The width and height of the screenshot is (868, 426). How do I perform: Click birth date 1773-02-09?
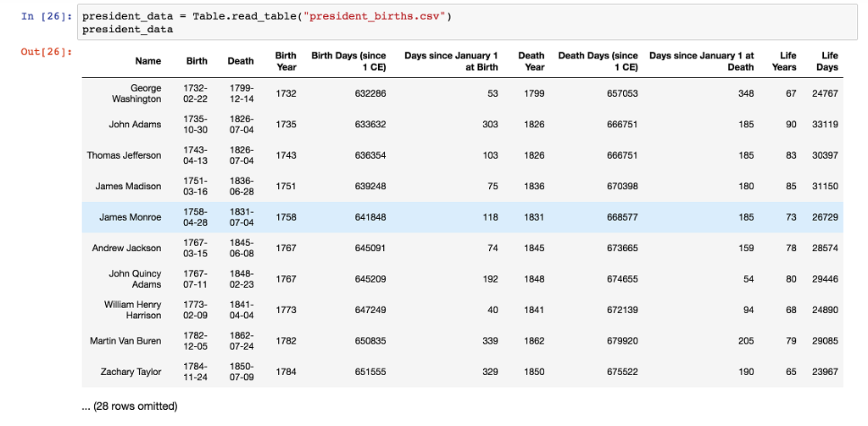point(195,311)
